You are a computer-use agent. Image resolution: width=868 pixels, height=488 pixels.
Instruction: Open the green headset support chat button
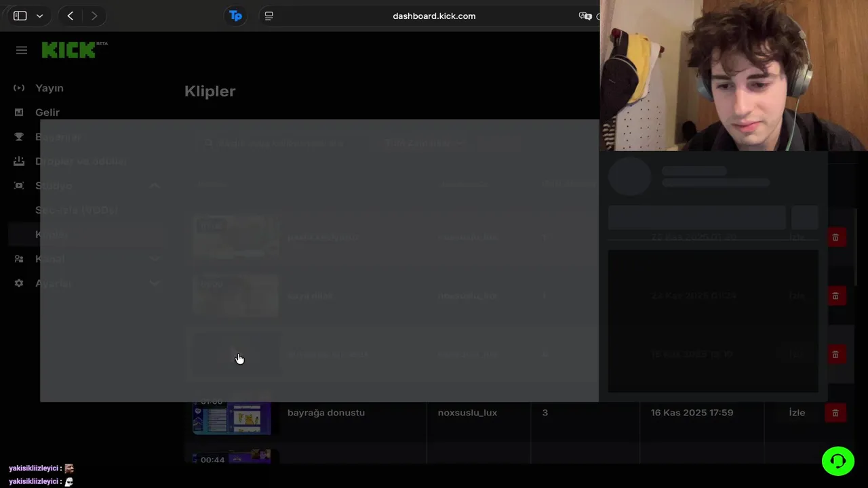point(838,462)
